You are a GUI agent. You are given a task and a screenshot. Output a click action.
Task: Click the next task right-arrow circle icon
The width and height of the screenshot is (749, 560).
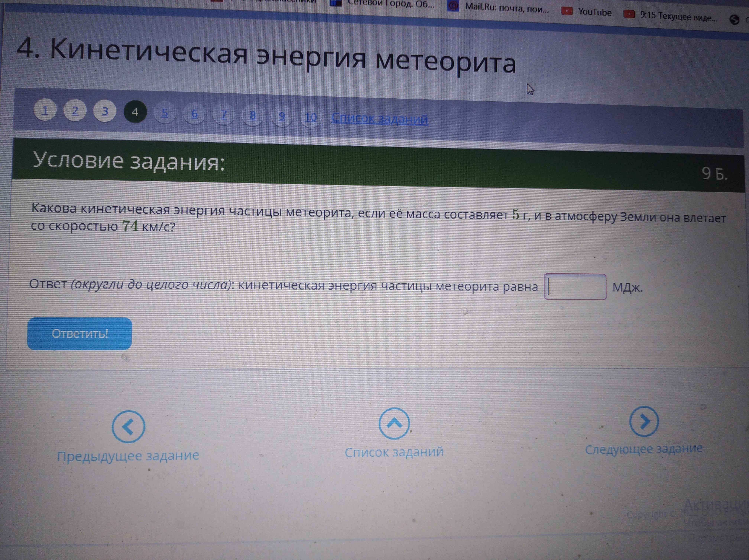click(x=644, y=421)
